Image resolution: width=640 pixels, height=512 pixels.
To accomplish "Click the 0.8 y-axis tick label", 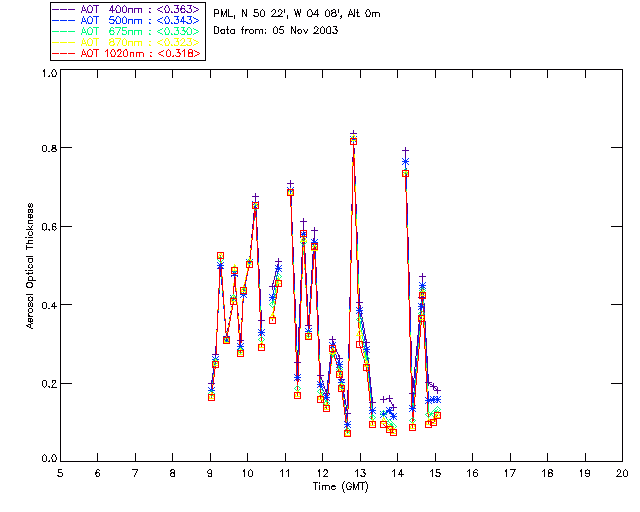I will point(49,148).
